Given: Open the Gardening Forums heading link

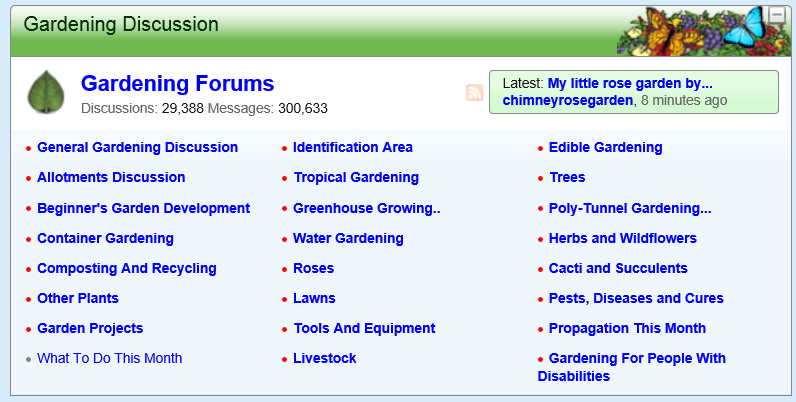Looking at the screenshot, I should [x=177, y=84].
